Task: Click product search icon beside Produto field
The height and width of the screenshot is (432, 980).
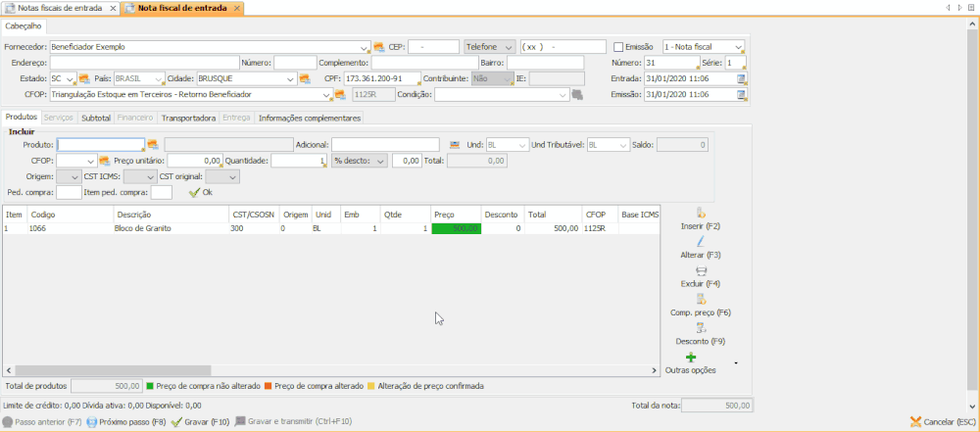Action: click(x=153, y=144)
